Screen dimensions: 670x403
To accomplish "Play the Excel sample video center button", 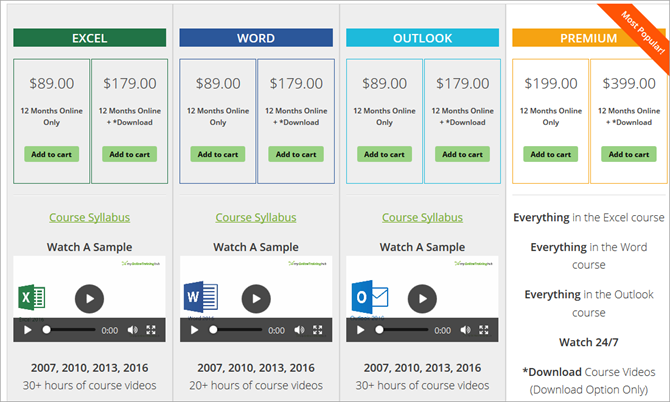I will click(89, 297).
